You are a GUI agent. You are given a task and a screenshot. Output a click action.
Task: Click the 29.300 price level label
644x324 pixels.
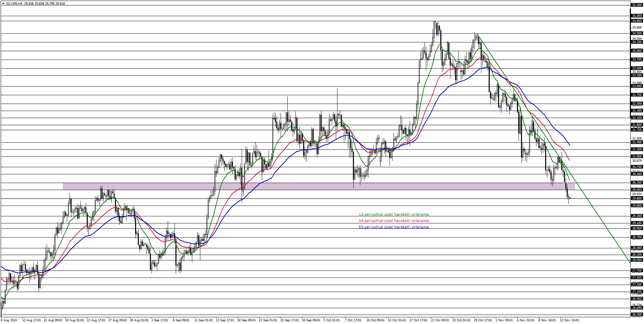pyautogui.click(x=637, y=216)
